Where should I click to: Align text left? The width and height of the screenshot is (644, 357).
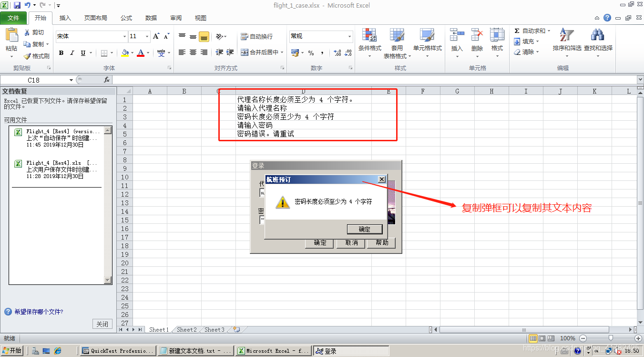click(x=182, y=52)
